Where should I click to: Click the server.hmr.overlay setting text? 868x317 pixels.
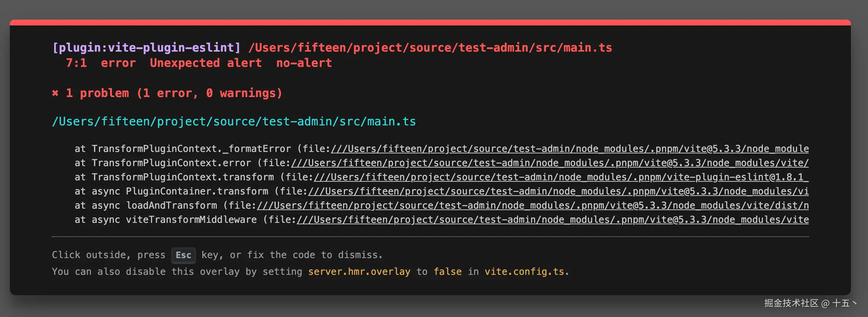pyautogui.click(x=359, y=272)
